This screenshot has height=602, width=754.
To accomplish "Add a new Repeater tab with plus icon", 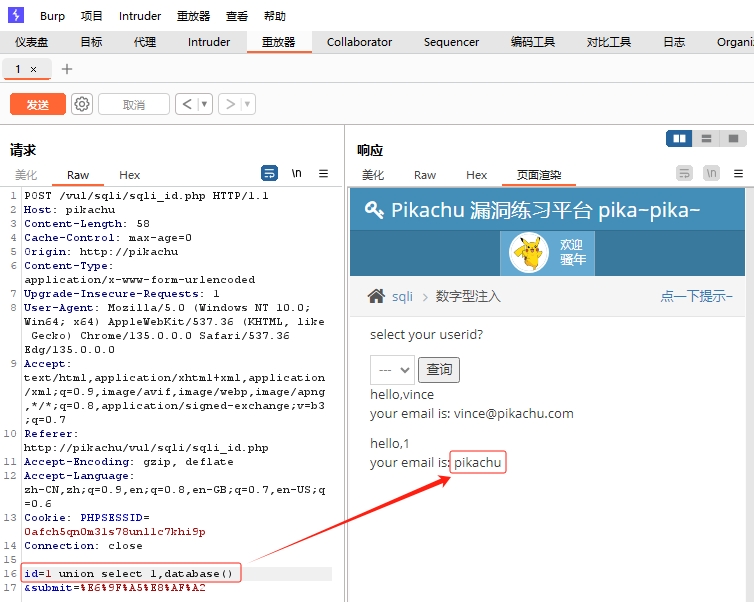I will coord(67,69).
